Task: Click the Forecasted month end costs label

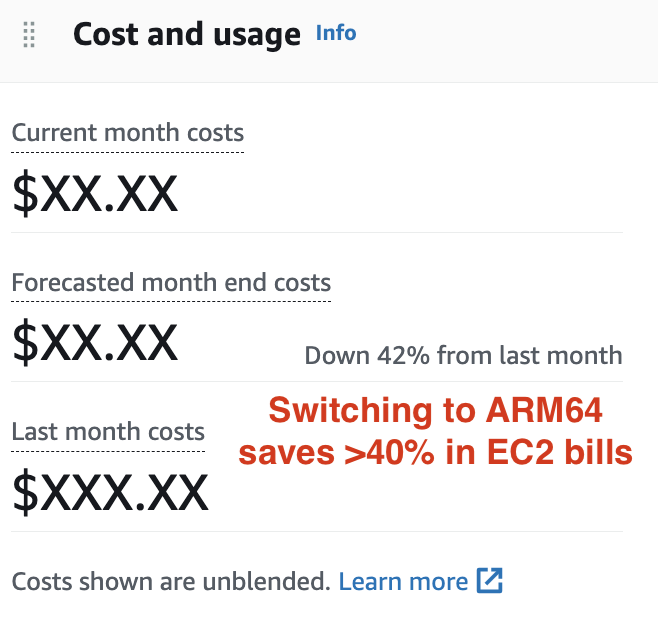Action: (x=171, y=283)
